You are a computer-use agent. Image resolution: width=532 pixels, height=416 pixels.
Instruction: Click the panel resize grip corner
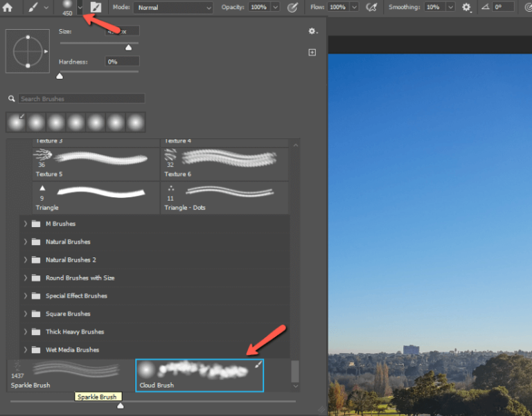321,410
